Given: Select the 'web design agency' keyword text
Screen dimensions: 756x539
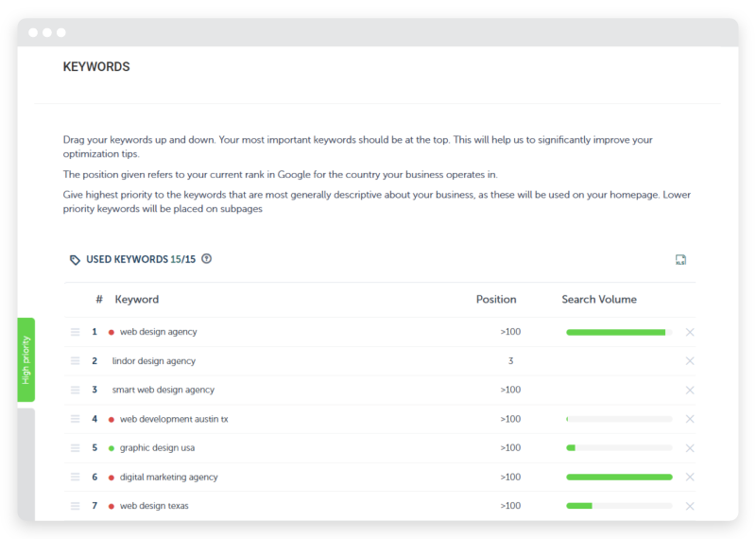Looking at the screenshot, I should tap(158, 332).
